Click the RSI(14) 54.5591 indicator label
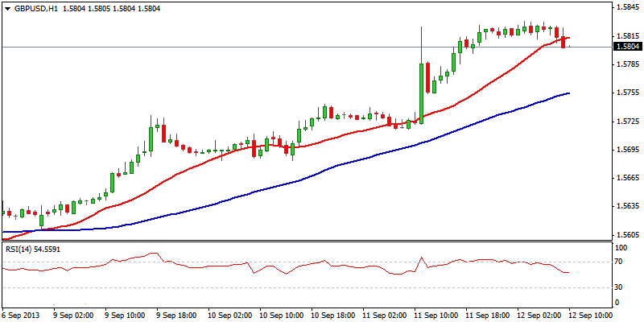Viewport: 644px width, 322px height. click(x=32, y=249)
